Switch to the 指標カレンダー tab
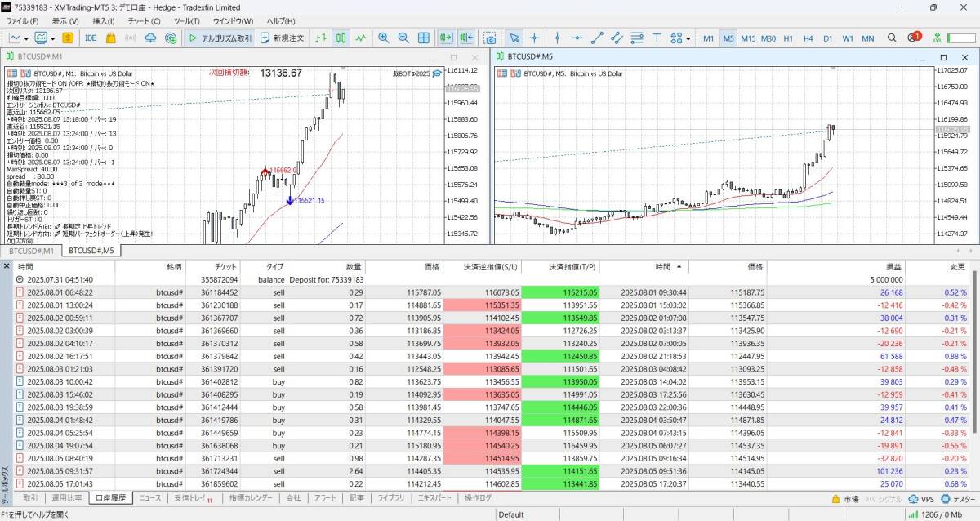 251,497
